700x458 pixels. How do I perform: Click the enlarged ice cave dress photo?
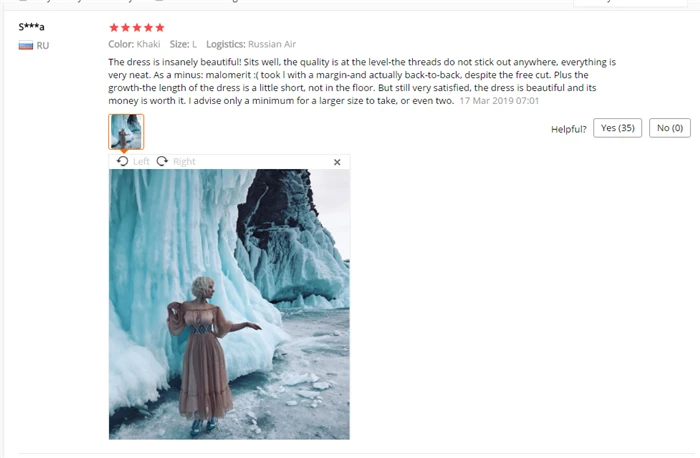(x=229, y=304)
